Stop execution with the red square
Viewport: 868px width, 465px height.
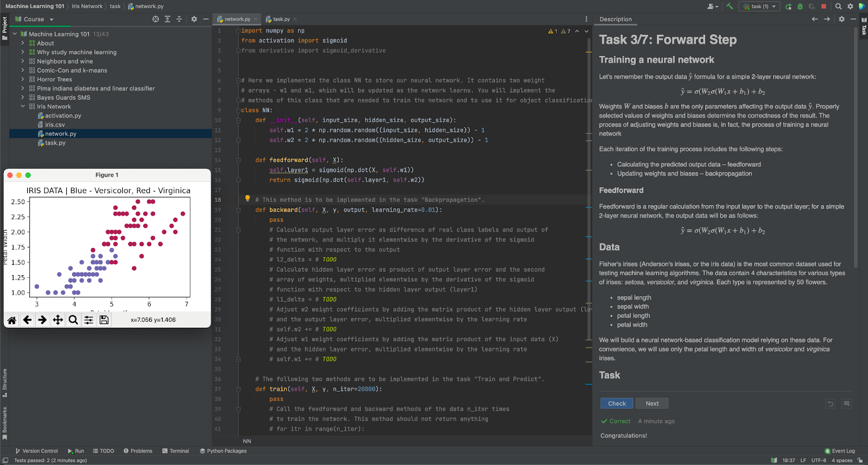824,7
